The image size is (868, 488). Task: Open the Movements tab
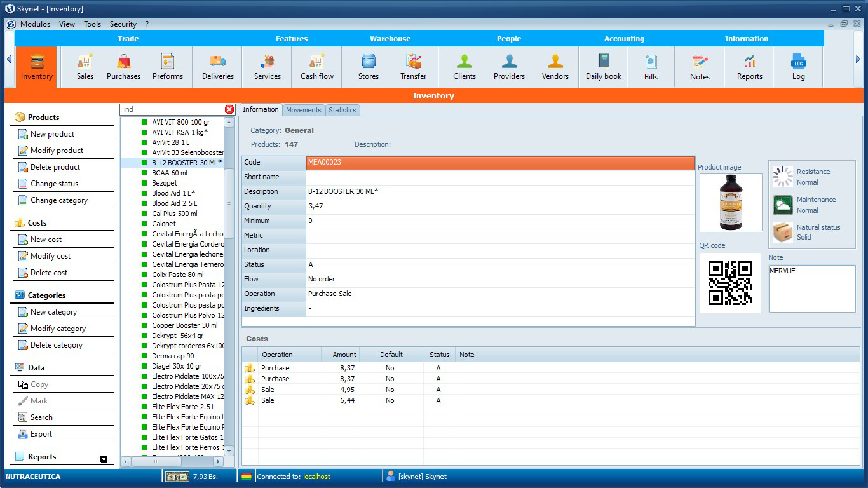tap(303, 109)
